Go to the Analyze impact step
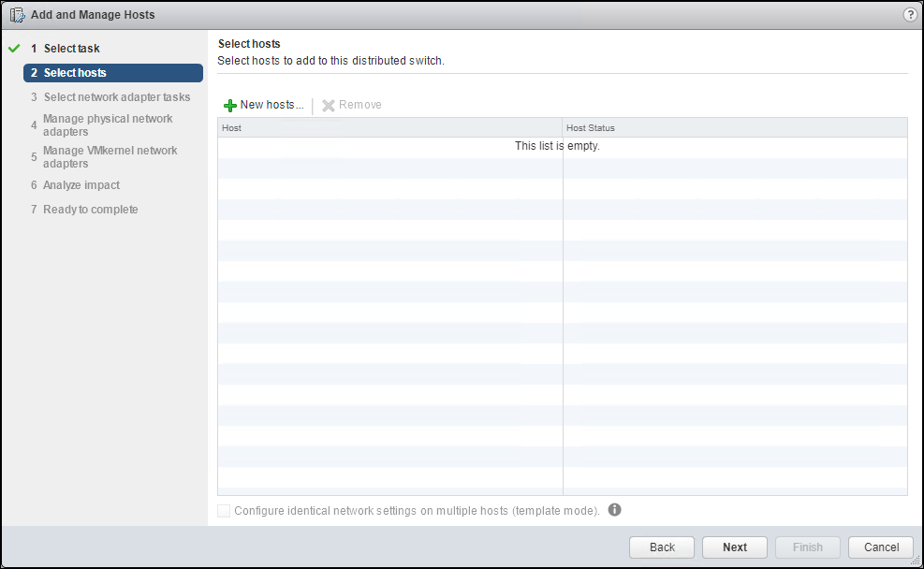Image resolution: width=924 pixels, height=569 pixels. [x=80, y=184]
